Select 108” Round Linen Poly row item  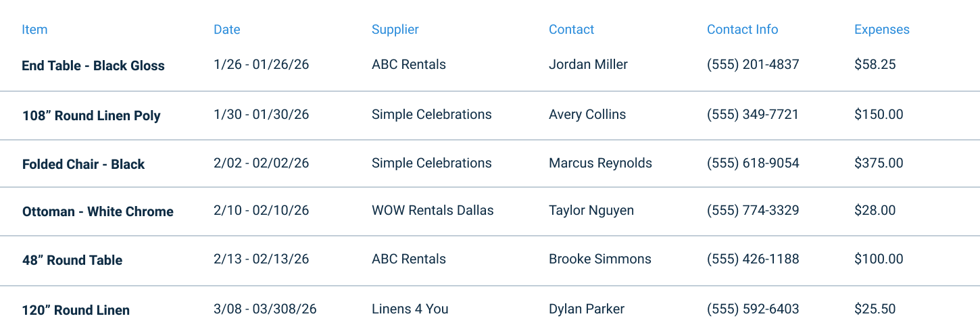(x=91, y=116)
